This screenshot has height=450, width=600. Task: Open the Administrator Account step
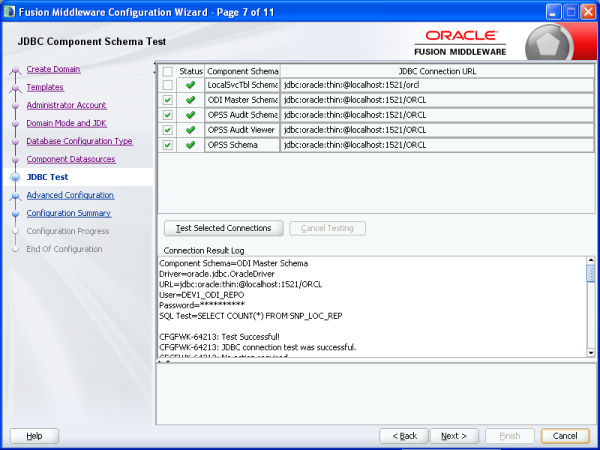point(66,105)
